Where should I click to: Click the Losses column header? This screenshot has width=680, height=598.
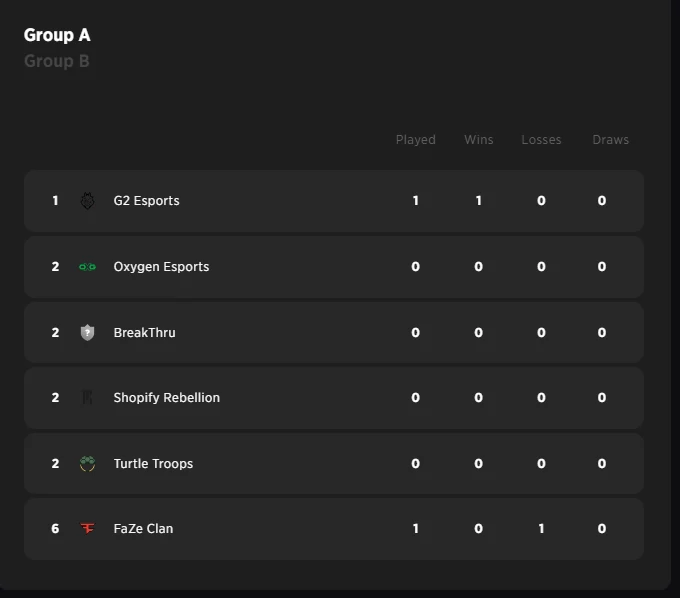(541, 140)
